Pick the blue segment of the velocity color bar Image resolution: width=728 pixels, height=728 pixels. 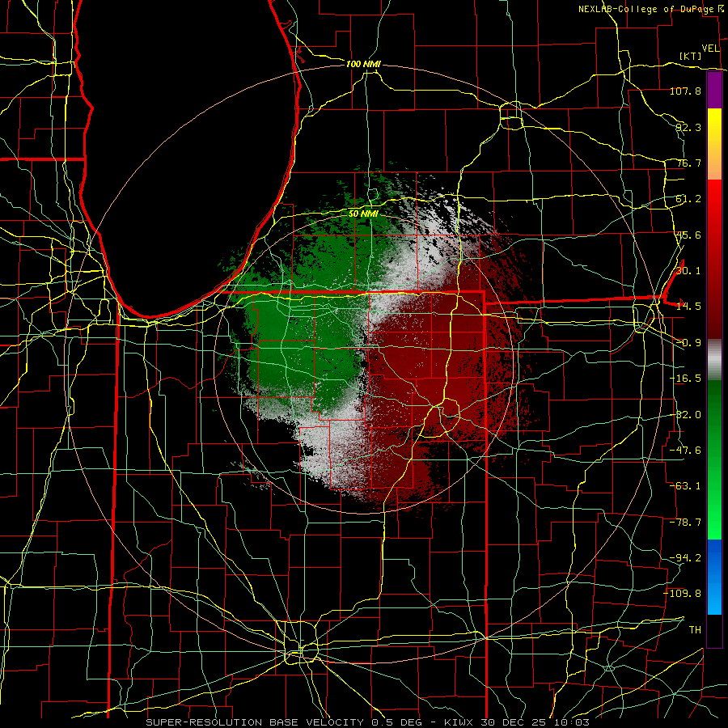click(x=714, y=577)
